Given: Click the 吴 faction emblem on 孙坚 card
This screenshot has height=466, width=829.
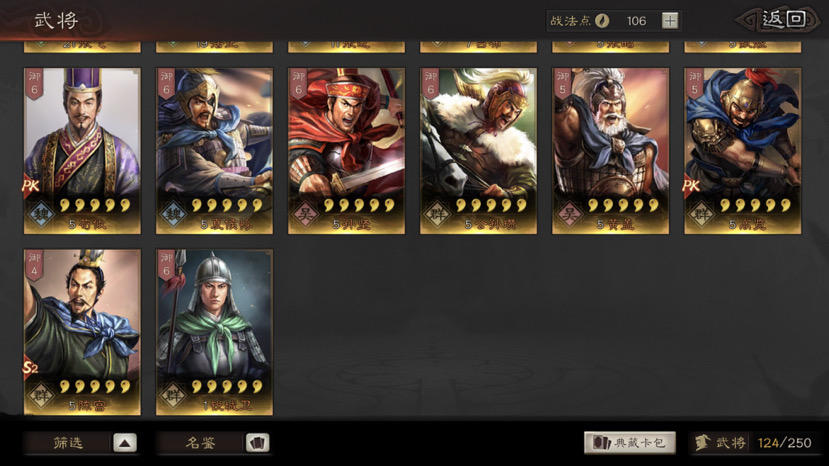Looking at the screenshot, I should click(305, 215).
